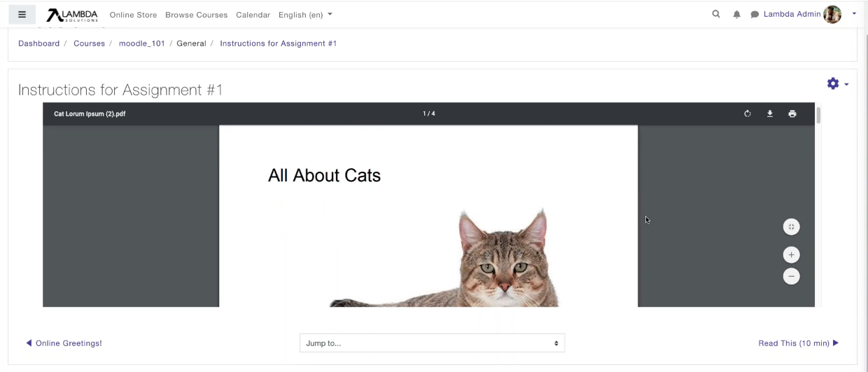Print the PDF document
Viewport: 868px width, 372px height.
point(792,113)
